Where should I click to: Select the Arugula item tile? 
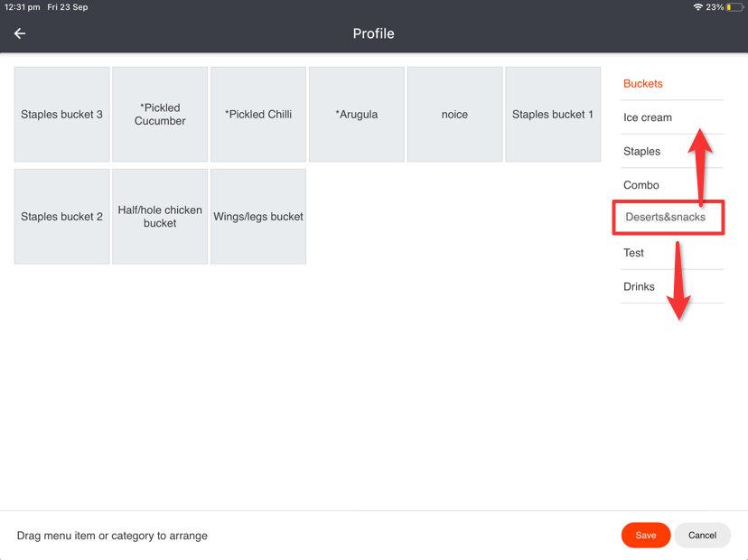357,115
